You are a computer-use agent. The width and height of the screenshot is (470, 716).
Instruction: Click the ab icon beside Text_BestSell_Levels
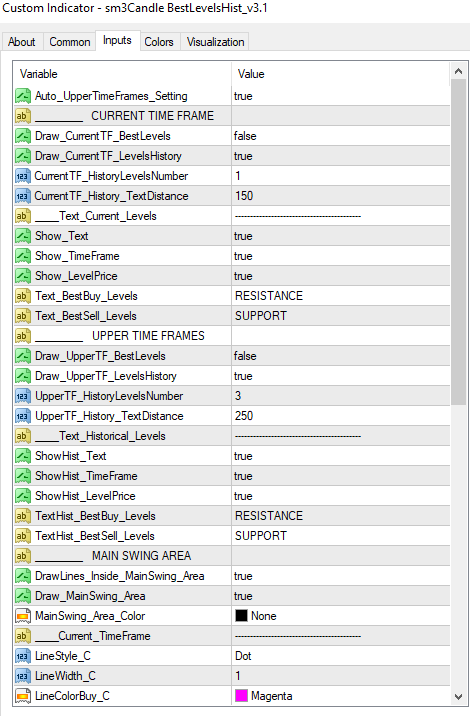pyautogui.click(x=22, y=316)
